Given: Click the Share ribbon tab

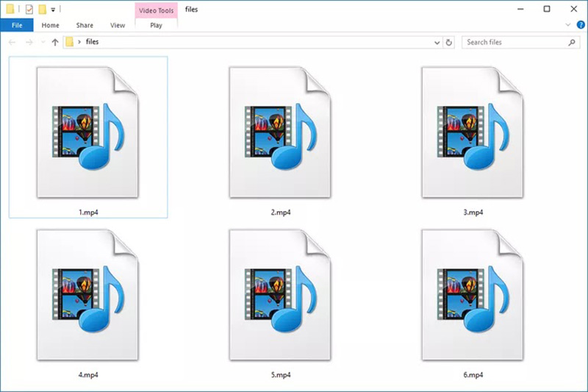Looking at the screenshot, I should coord(85,25).
